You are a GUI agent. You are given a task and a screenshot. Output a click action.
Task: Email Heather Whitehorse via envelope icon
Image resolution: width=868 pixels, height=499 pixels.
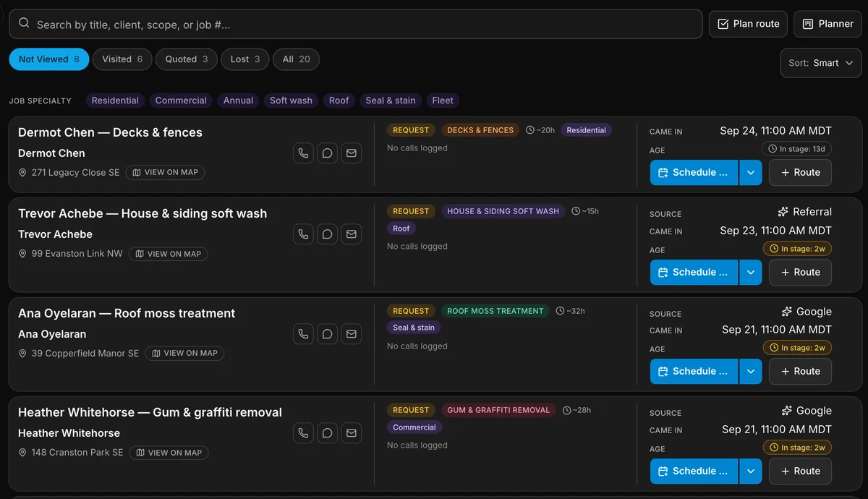(352, 433)
